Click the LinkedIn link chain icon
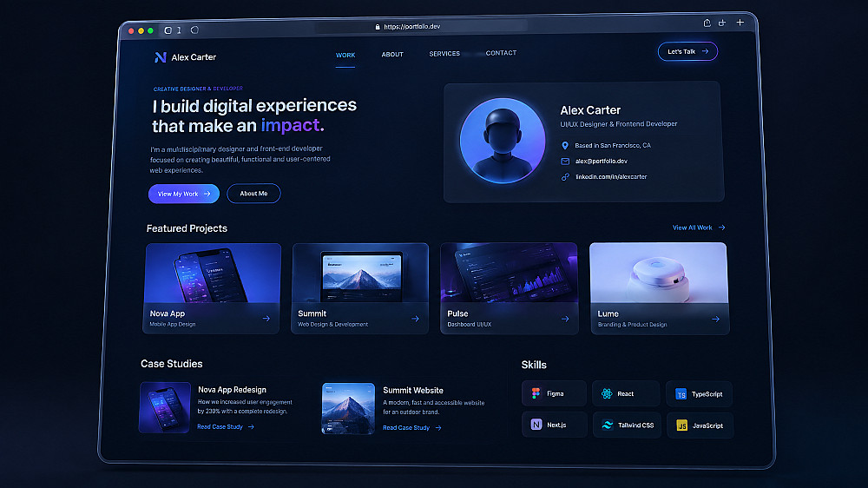The height and width of the screenshot is (488, 868). [x=565, y=177]
